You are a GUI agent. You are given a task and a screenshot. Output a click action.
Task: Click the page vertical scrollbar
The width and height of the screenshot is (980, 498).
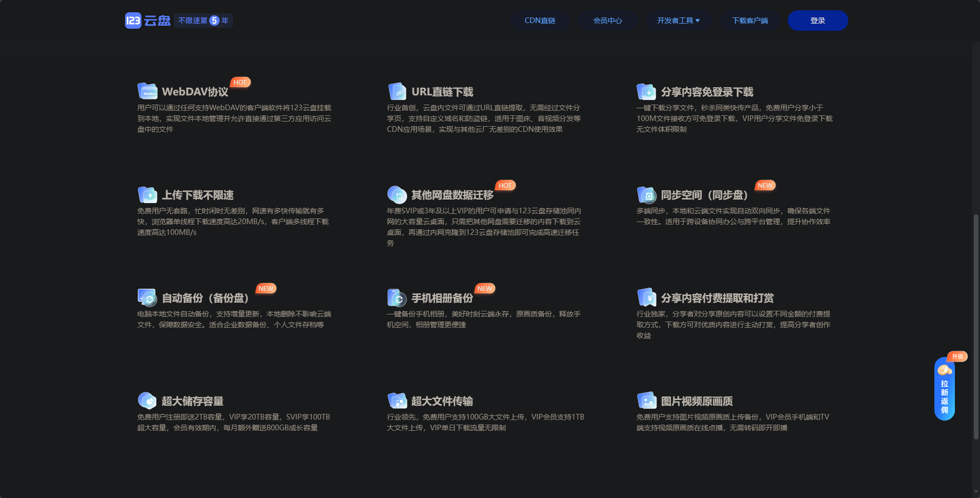(976, 327)
